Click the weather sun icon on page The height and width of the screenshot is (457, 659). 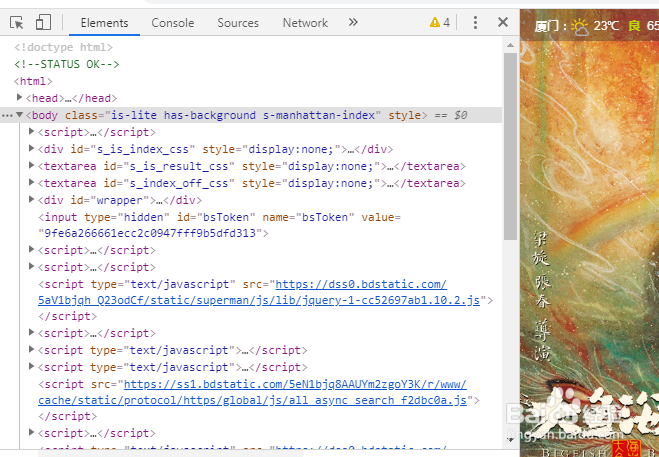[x=580, y=26]
